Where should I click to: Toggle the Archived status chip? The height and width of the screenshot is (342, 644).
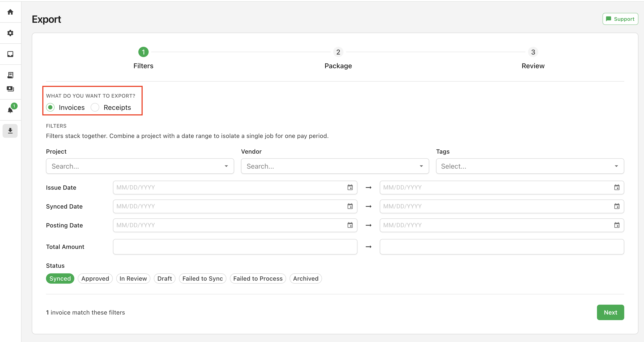(305, 278)
